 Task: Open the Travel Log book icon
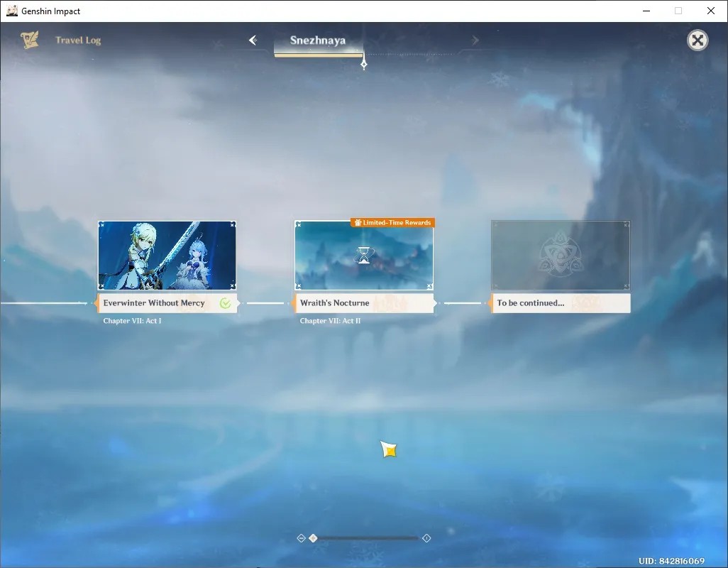click(30, 40)
